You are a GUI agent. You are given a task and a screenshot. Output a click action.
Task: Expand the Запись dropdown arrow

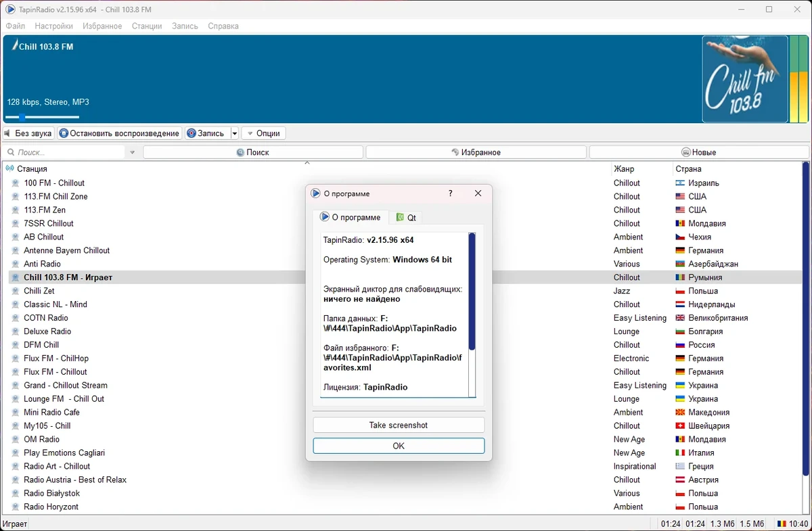[235, 133]
